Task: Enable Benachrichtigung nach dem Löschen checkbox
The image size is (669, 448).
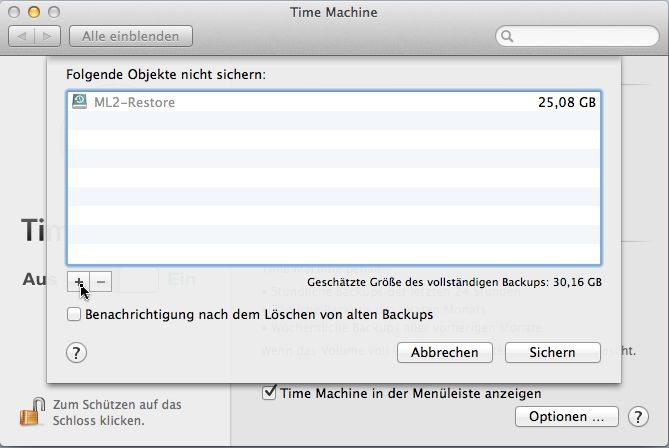Action: 74,314
